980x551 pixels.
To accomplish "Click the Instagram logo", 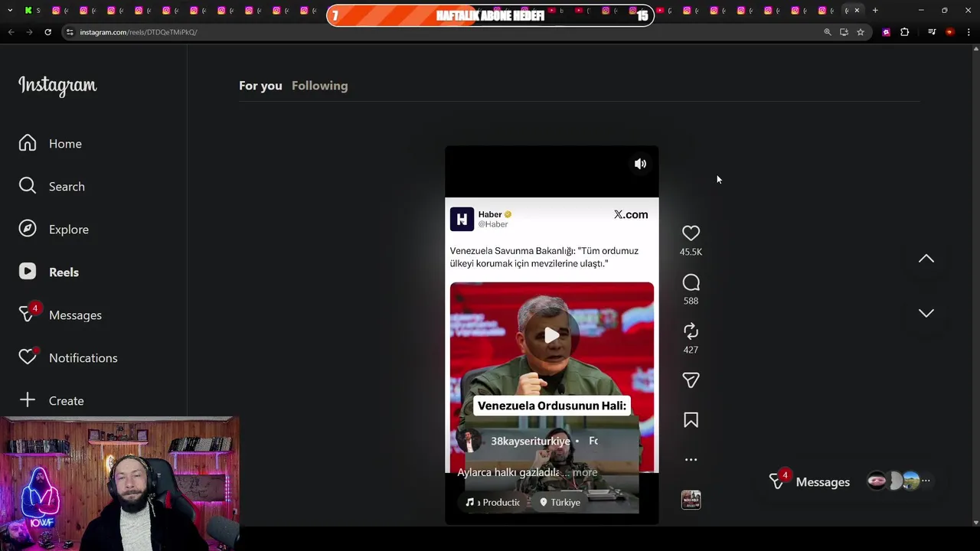I will [x=57, y=86].
